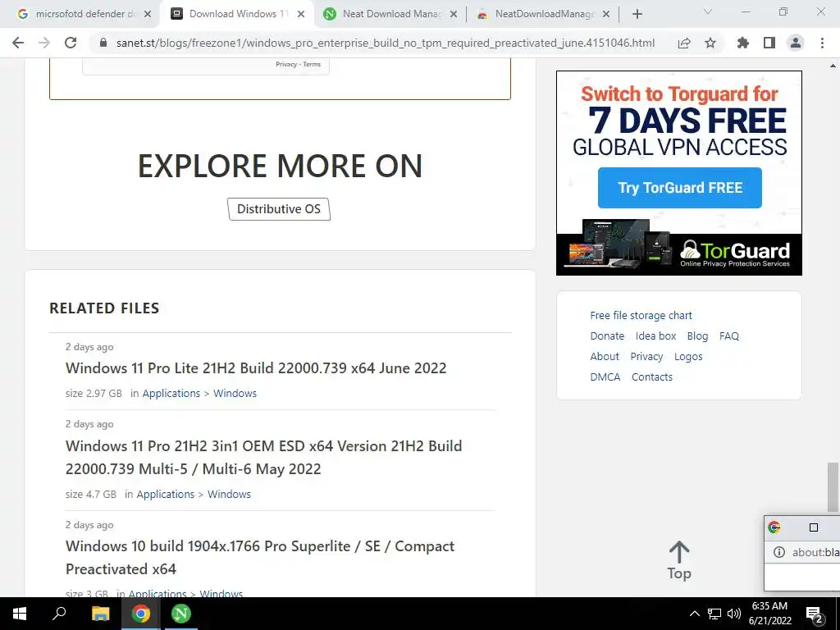The height and width of the screenshot is (630, 840).
Task: Open the Blog link
Action: pyautogui.click(x=697, y=336)
